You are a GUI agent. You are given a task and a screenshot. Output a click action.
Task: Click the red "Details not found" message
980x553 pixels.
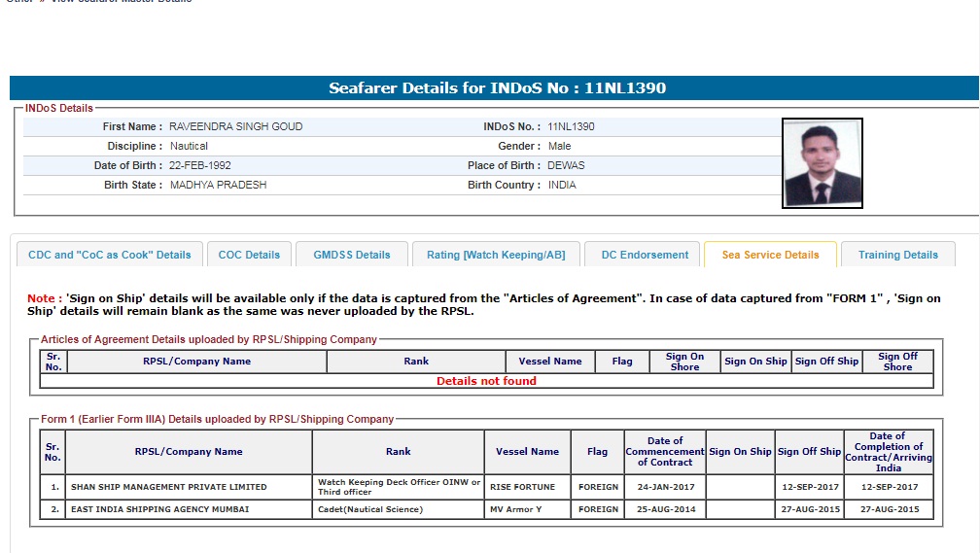(x=486, y=381)
